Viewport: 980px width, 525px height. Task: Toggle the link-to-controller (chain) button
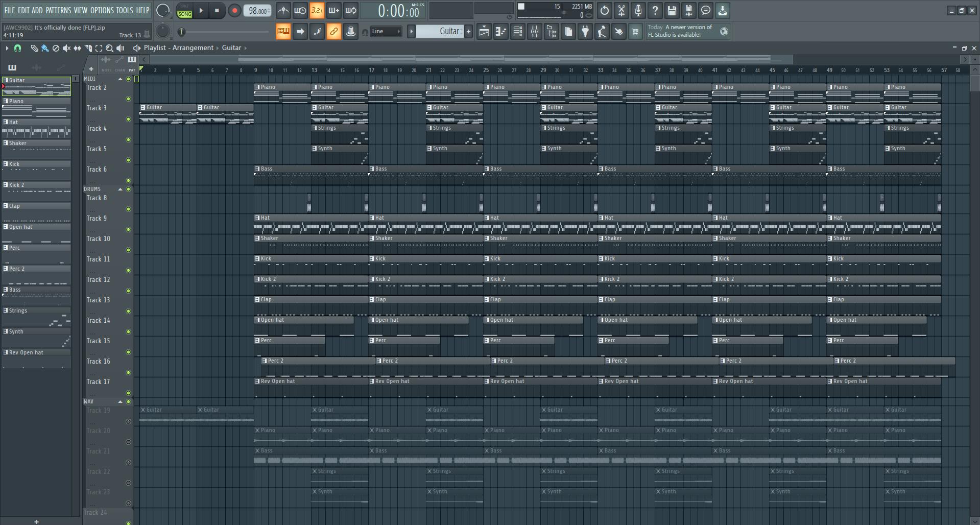pyautogui.click(x=333, y=32)
